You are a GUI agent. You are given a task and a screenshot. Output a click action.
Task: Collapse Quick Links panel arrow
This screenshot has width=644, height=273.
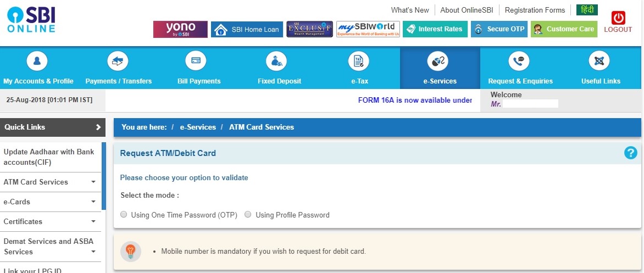point(98,127)
